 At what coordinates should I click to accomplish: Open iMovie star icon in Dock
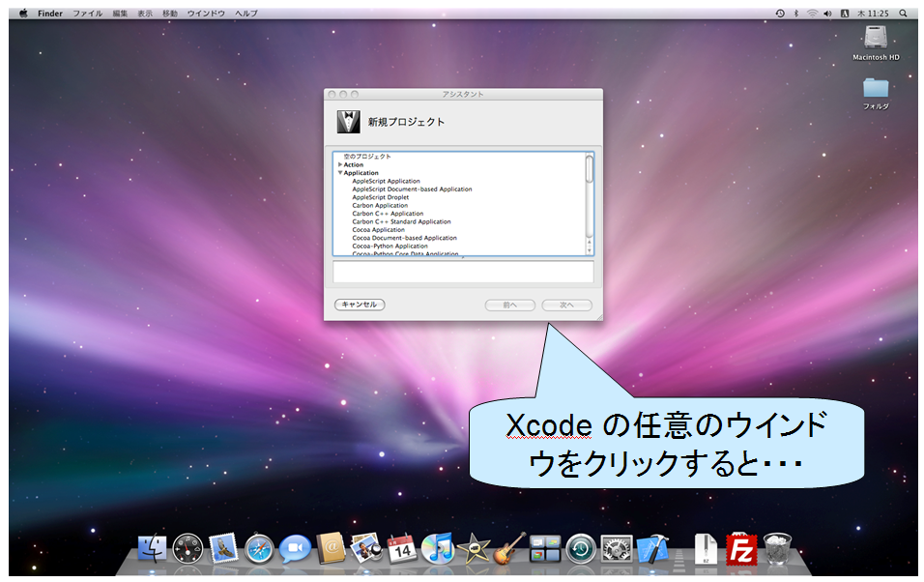[x=474, y=549]
